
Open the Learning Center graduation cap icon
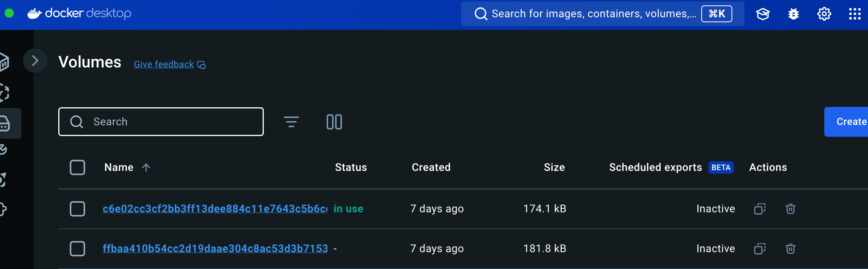(x=763, y=14)
